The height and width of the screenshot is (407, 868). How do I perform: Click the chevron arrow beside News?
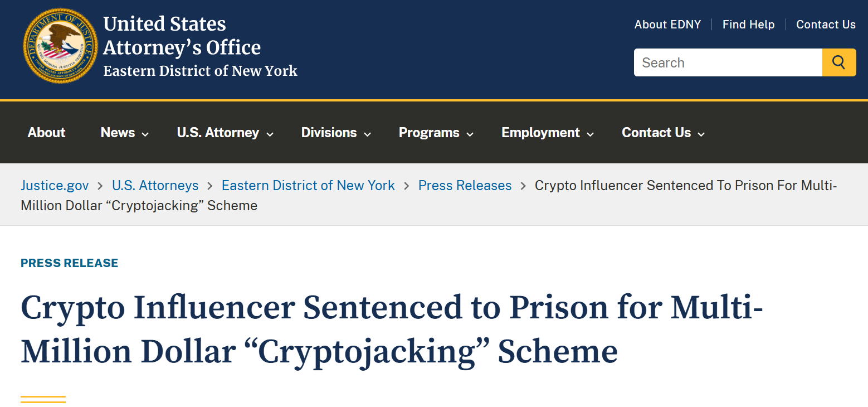(145, 134)
